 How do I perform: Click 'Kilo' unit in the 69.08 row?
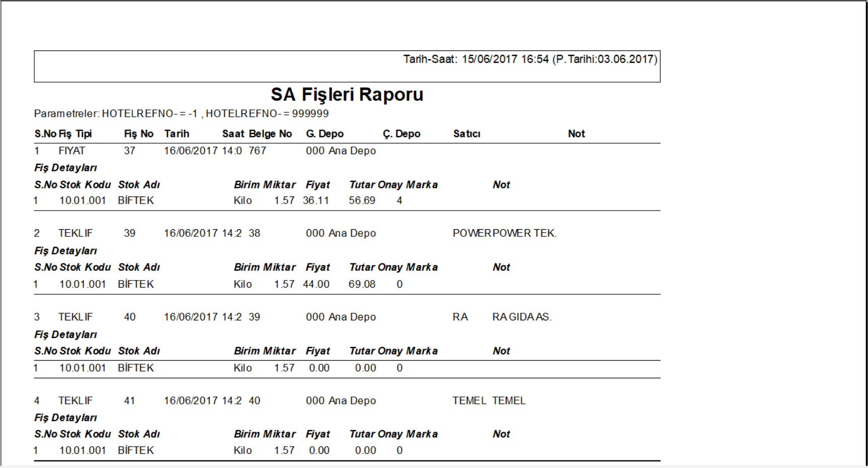(243, 284)
